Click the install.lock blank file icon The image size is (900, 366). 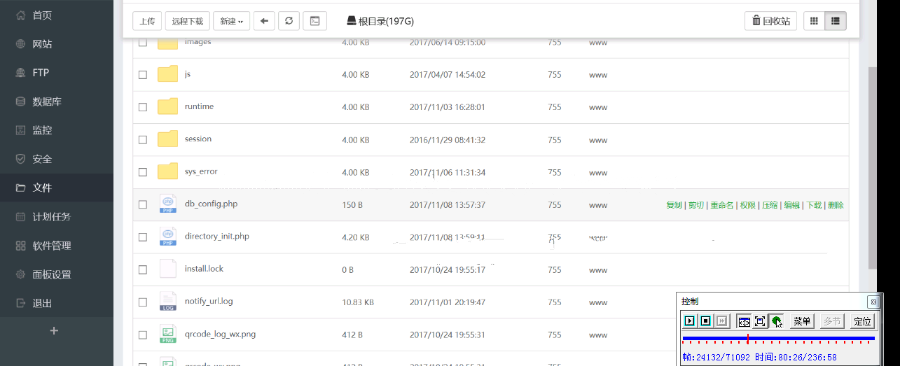[168, 269]
